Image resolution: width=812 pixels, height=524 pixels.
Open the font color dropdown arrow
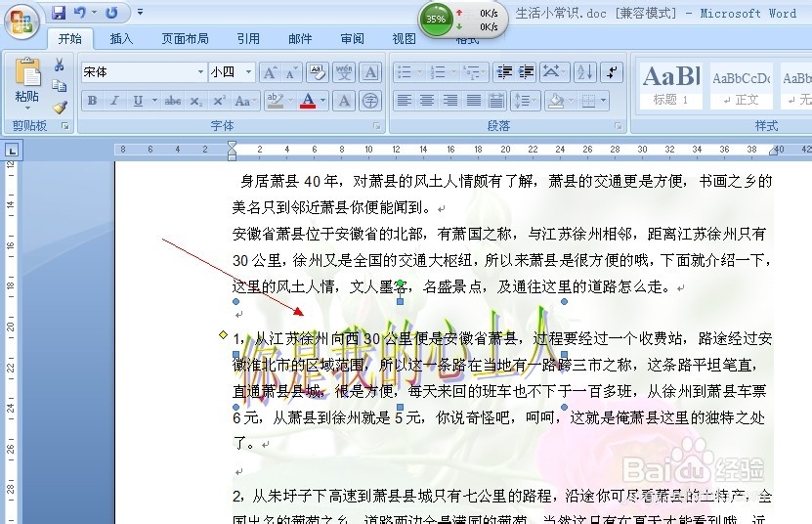pyautogui.click(x=323, y=101)
